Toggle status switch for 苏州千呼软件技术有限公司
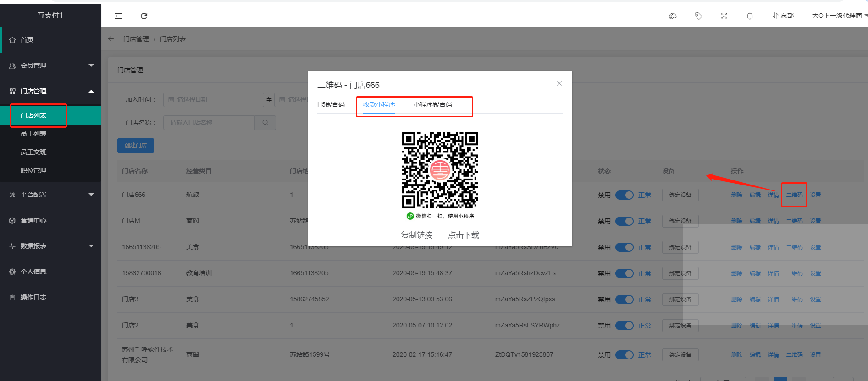 coord(625,354)
